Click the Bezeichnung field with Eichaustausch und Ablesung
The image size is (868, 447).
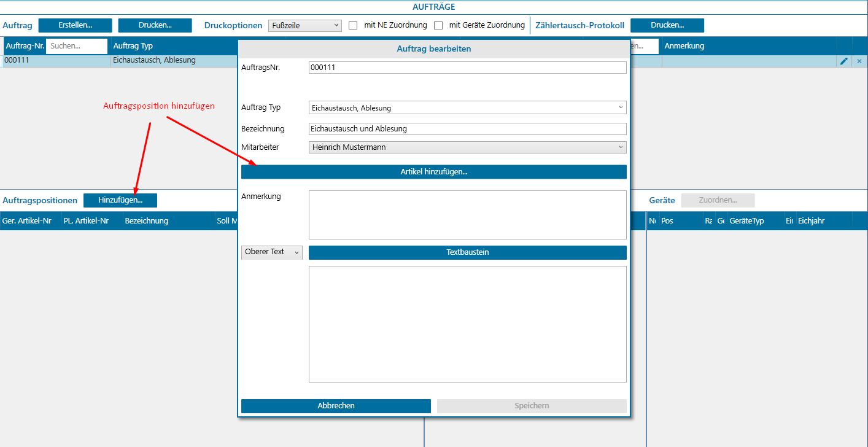pyautogui.click(x=468, y=129)
